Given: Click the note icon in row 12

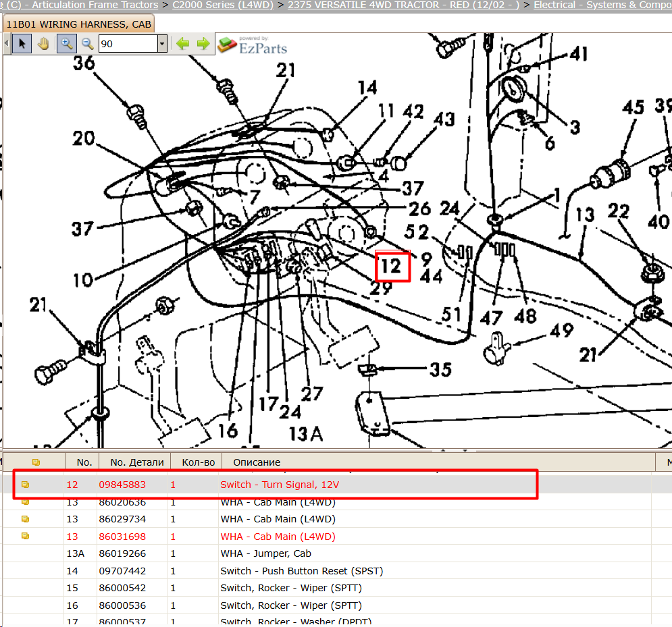Looking at the screenshot, I should pos(25,485).
